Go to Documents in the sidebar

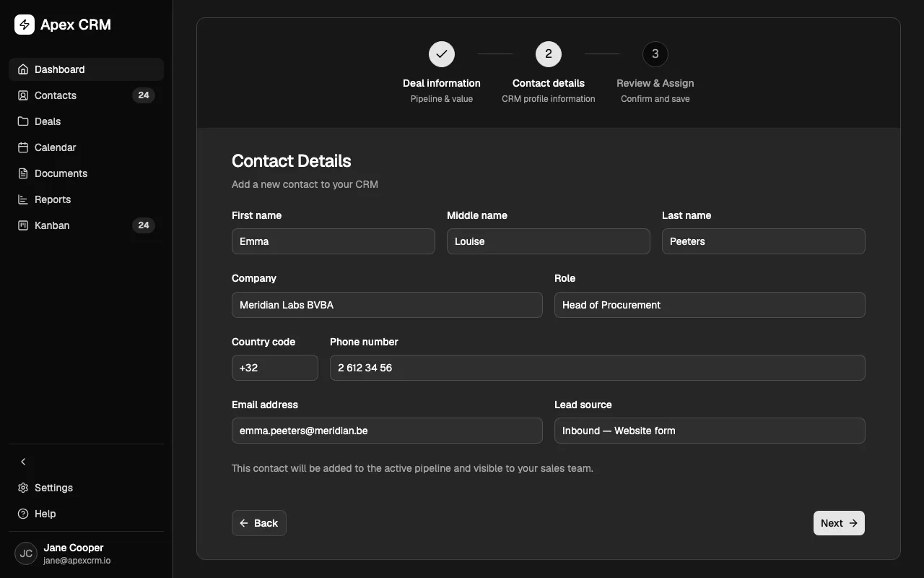[87, 173]
